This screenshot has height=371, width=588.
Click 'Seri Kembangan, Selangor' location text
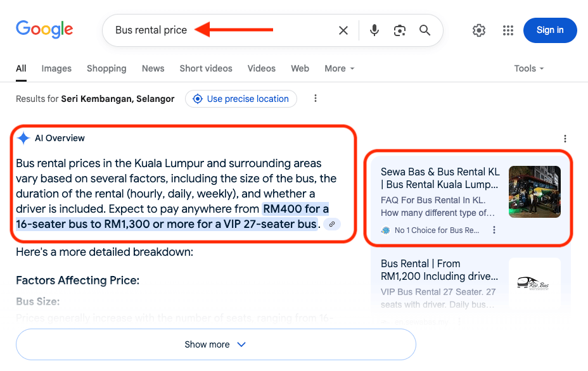pos(118,99)
